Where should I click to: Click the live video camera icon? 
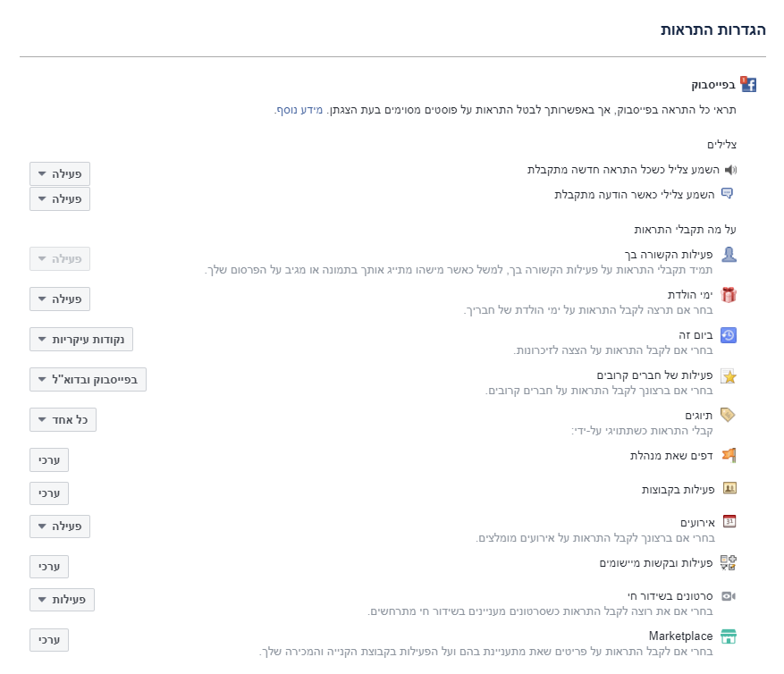(729, 595)
